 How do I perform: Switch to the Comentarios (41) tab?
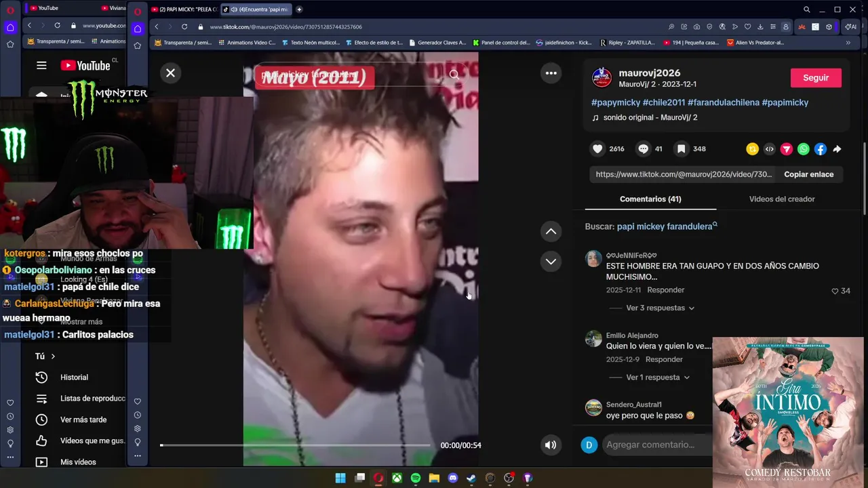650,199
